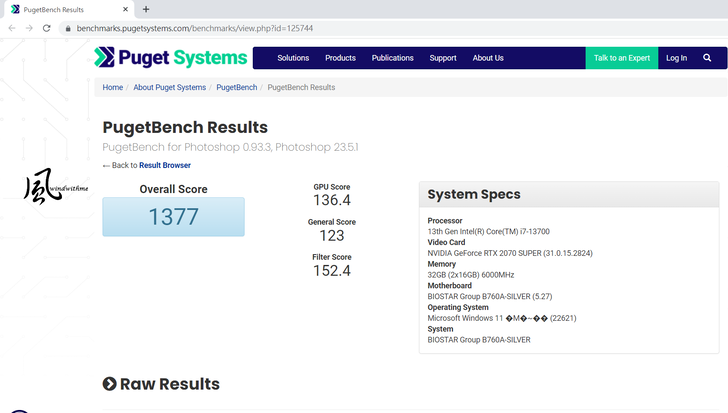Click the Back to Result Browser link
The width and height of the screenshot is (728, 413).
(164, 165)
